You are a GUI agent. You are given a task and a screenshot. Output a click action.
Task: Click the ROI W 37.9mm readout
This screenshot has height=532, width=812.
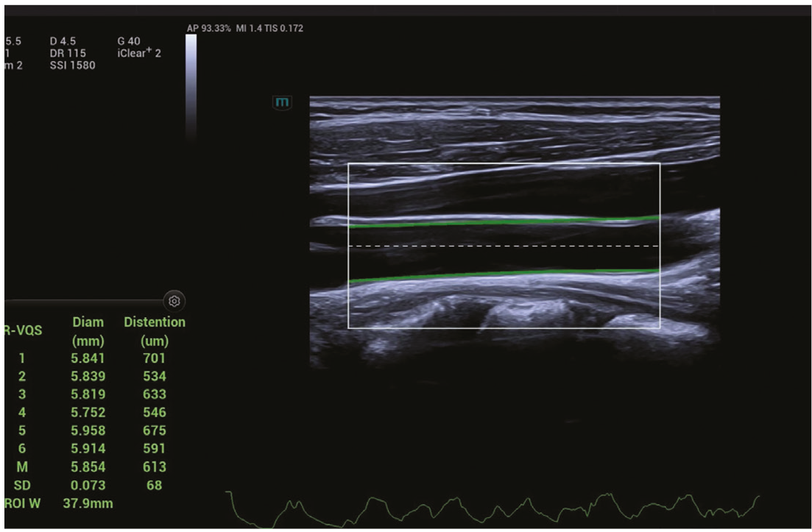(x=58, y=503)
